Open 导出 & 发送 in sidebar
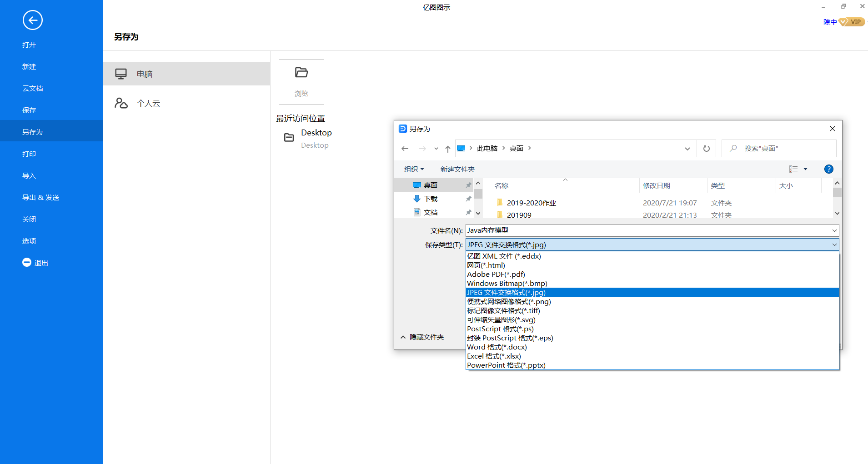This screenshot has height=464, width=868. point(51,197)
